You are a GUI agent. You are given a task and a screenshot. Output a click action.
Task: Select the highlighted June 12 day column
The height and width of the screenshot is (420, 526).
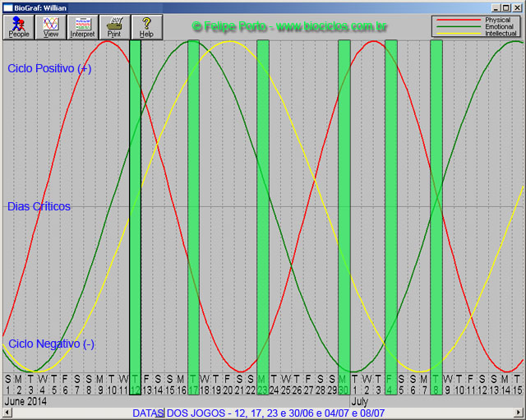click(135, 217)
